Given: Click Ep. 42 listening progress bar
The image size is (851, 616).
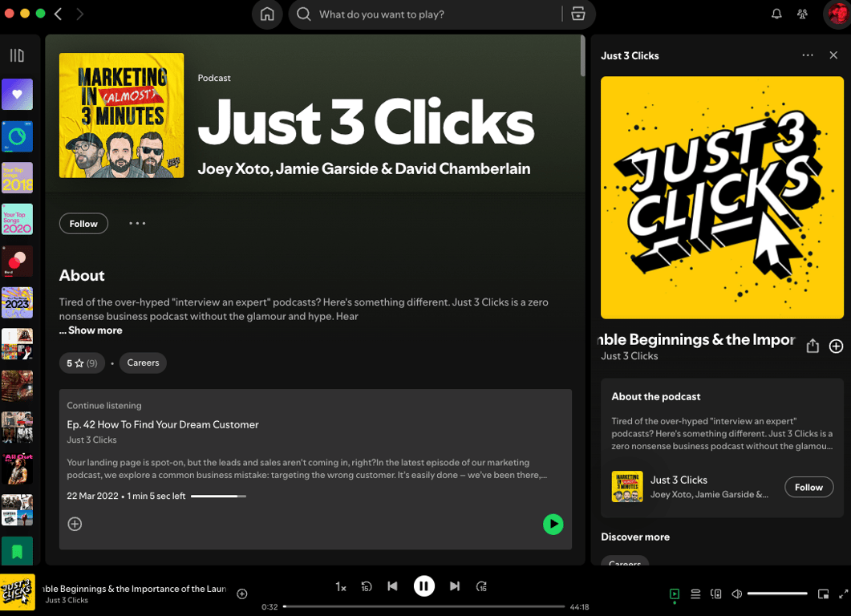Looking at the screenshot, I should pyautogui.click(x=219, y=496).
